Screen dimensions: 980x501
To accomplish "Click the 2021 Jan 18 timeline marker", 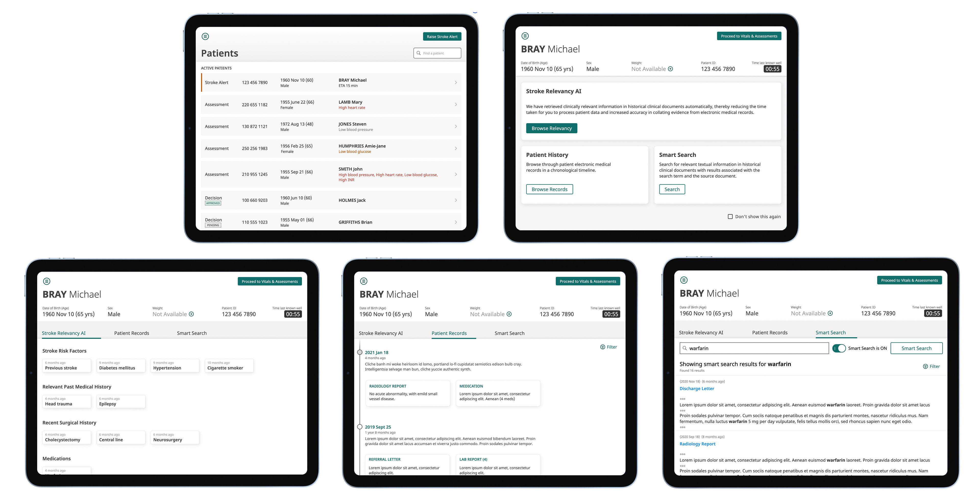I will tap(360, 352).
